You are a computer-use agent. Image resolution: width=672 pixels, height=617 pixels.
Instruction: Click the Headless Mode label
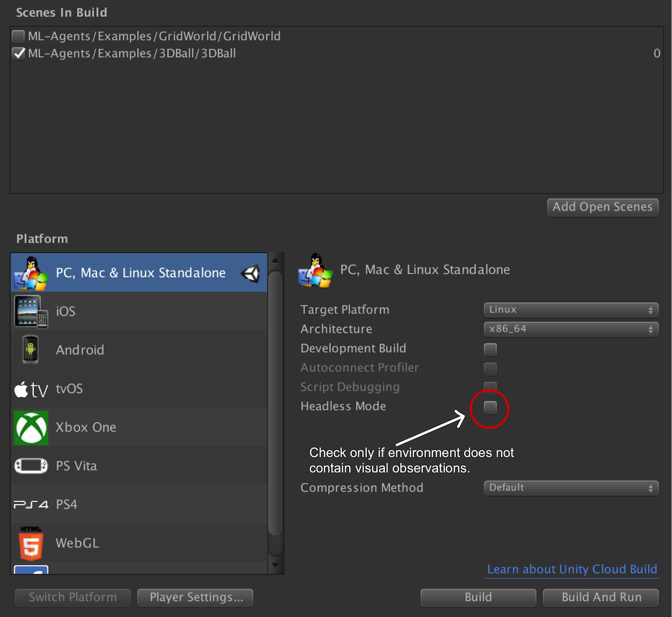[x=343, y=406]
